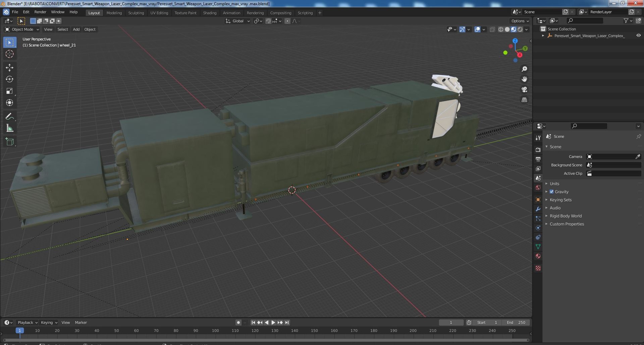The height and width of the screenshot is (345, 644).
Task: Jump to the timeline end frame
Action: point(287,323)
